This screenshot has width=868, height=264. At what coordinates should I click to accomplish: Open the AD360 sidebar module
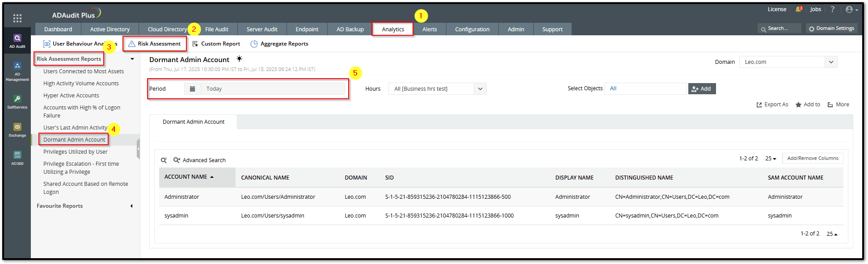pyautogui.click(x=17, y=158)
